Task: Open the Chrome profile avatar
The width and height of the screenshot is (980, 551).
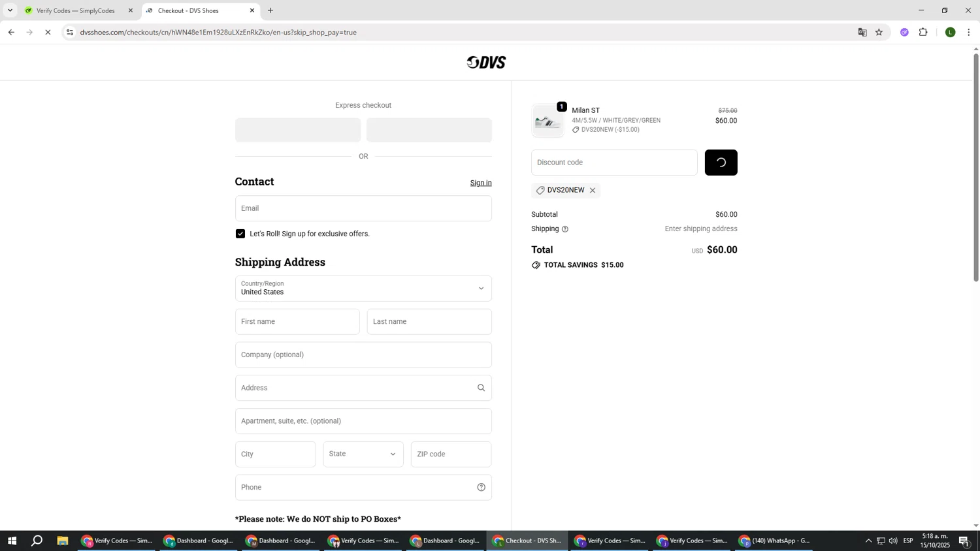Action: click(x=951, y=32)
